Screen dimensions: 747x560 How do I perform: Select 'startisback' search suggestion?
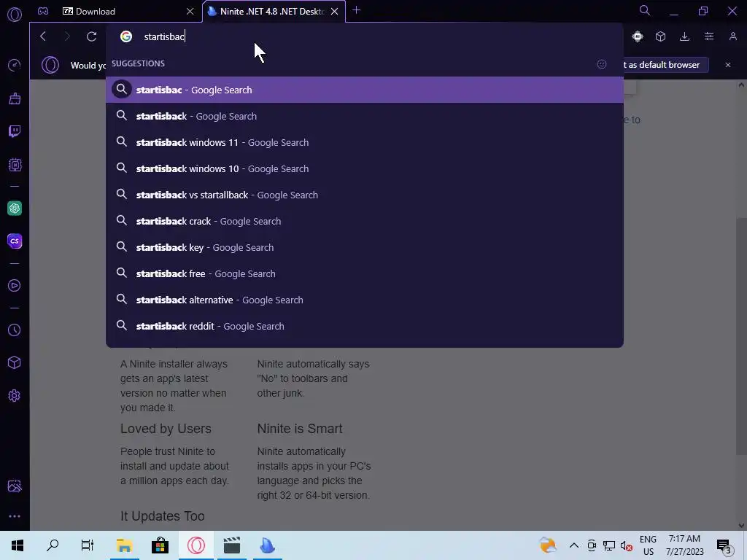tap(365, 116)
